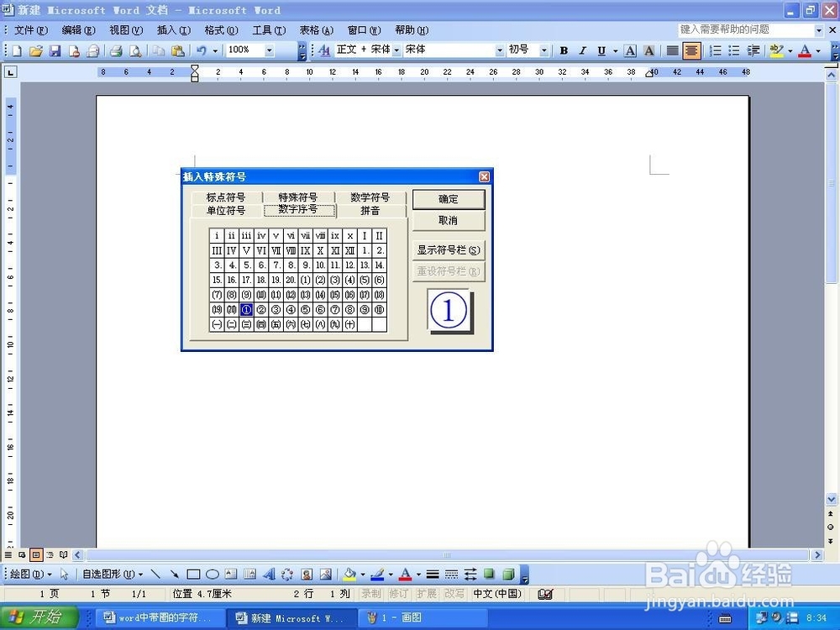This screenshot has width=840, height=630.
Task: Create a new blank document
Action: 17,51
